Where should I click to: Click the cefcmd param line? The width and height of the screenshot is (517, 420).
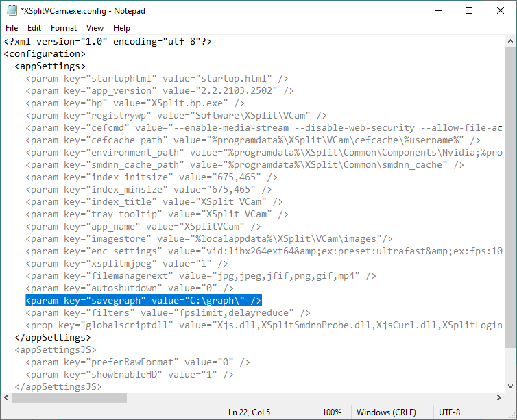(x=264, y=128)
